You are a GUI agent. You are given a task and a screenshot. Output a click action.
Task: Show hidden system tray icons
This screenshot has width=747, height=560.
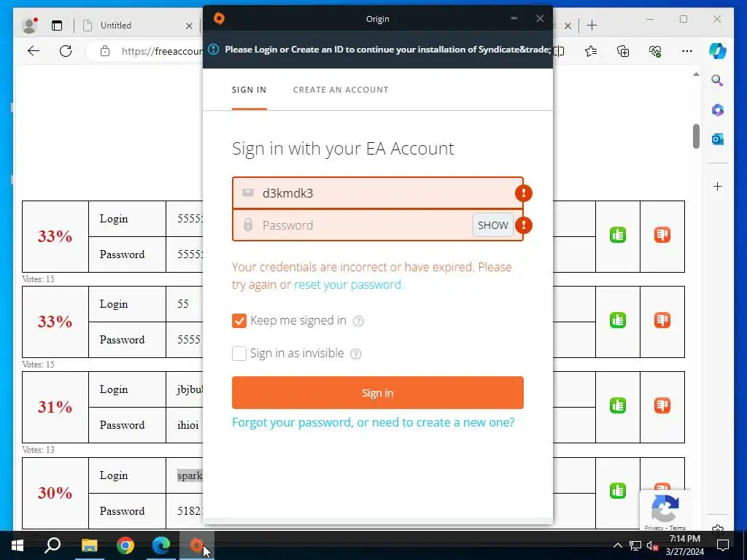coord(617,545)
